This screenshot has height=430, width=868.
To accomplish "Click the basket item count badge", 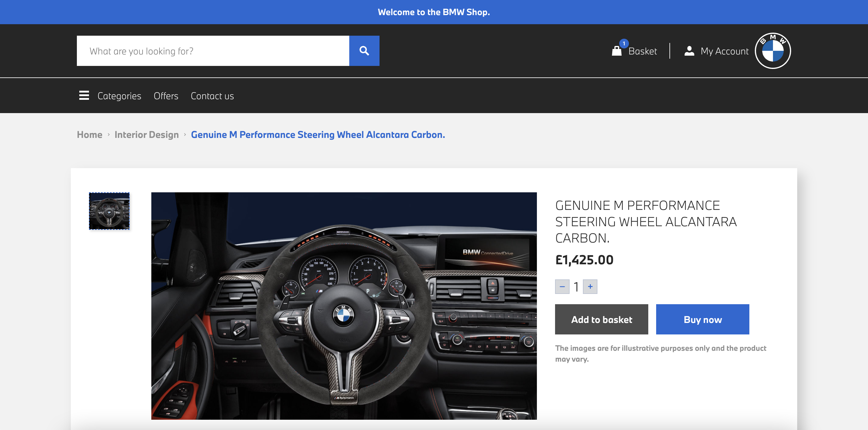I will click(x=624, y=44).
